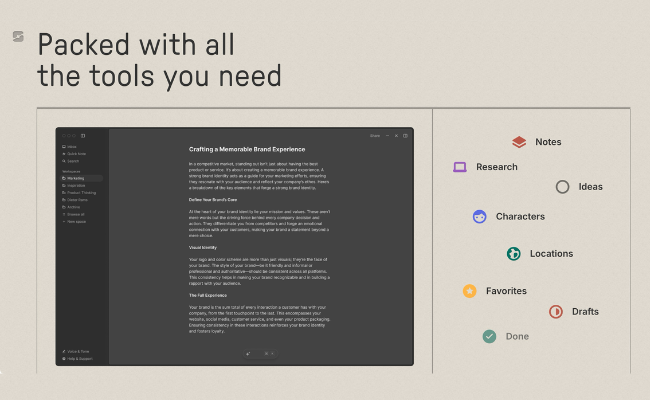Open Quick Note in the sidebar

coord(76,154)
